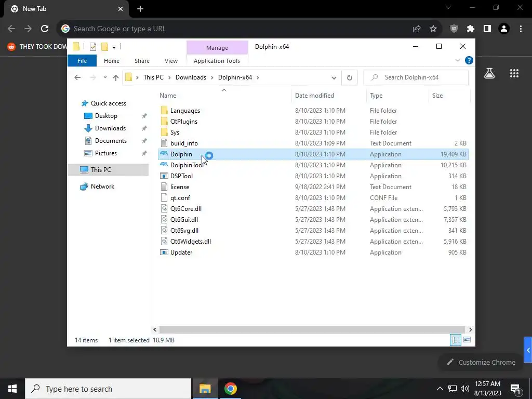
Task: Expand the ribbon with chevron
Action: (x=457, y=60)
